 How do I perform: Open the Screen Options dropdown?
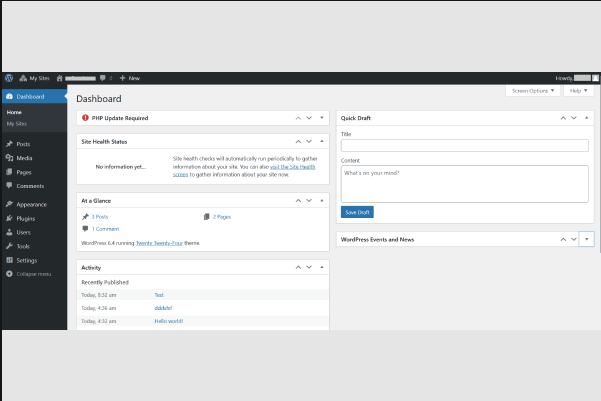click(x=533, y=91)
